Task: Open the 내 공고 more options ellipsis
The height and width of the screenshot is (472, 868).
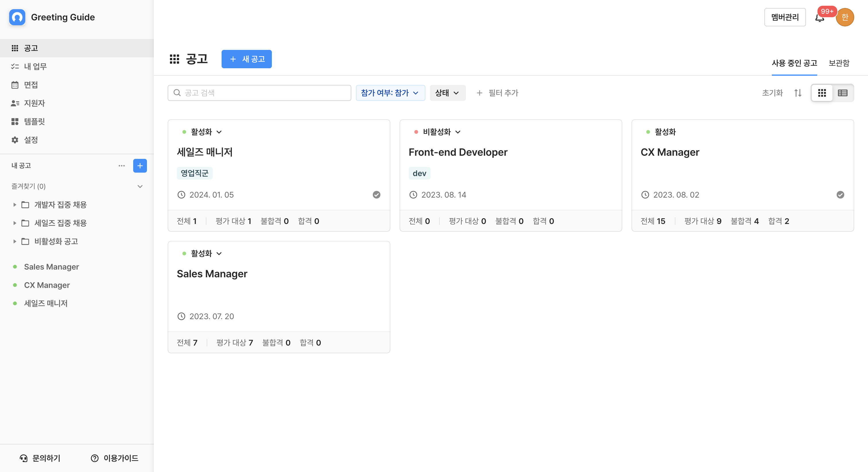Action: [122, 166]
